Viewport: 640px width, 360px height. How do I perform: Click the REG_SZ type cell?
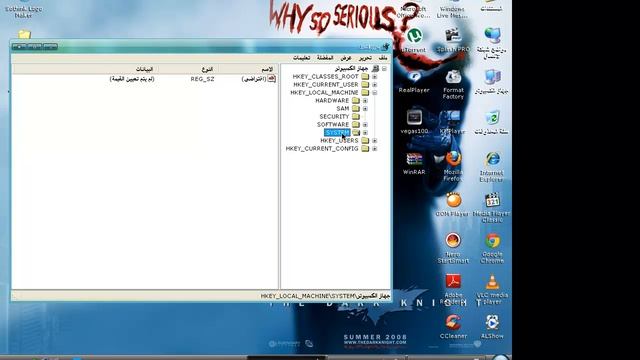pos(202,79)
